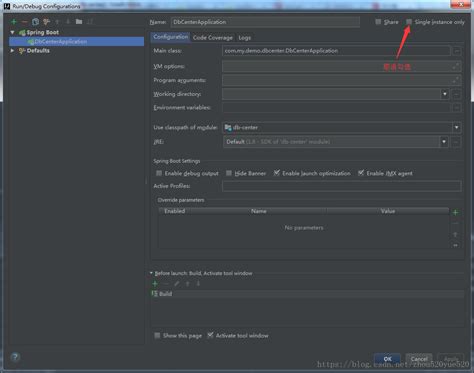This screenshot has width=474, height=373.
Task: Open Use classpath of module dropdown
Action: [x=456, y=127]
